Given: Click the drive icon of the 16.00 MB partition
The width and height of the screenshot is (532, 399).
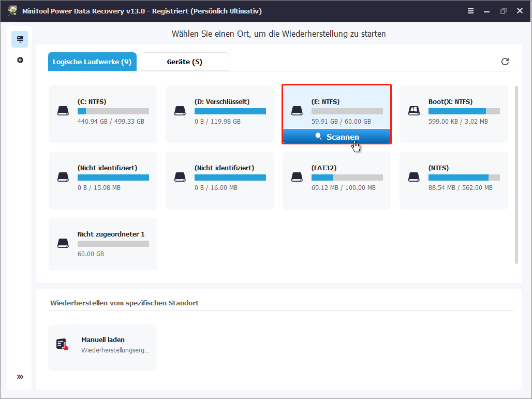Looking at the screenshot, I should [x=180, y=177].
